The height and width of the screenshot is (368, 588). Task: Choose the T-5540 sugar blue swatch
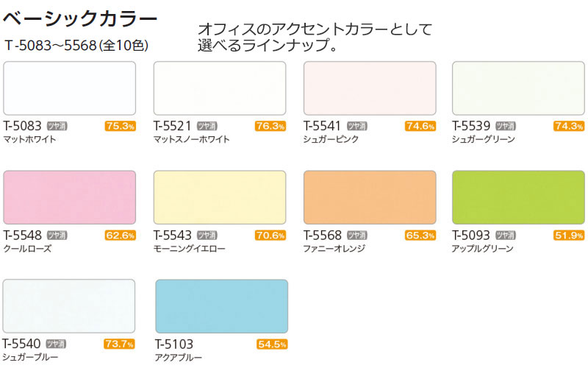tap(69, 306)
